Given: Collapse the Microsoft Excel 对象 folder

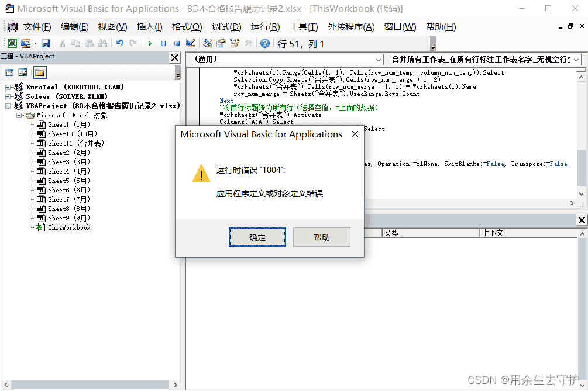Looking at the screenshot, I should 19,115.
